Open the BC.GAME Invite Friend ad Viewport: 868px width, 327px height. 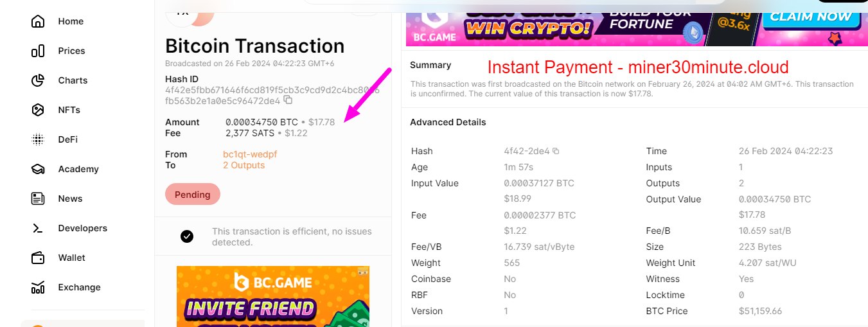[273, 296]
